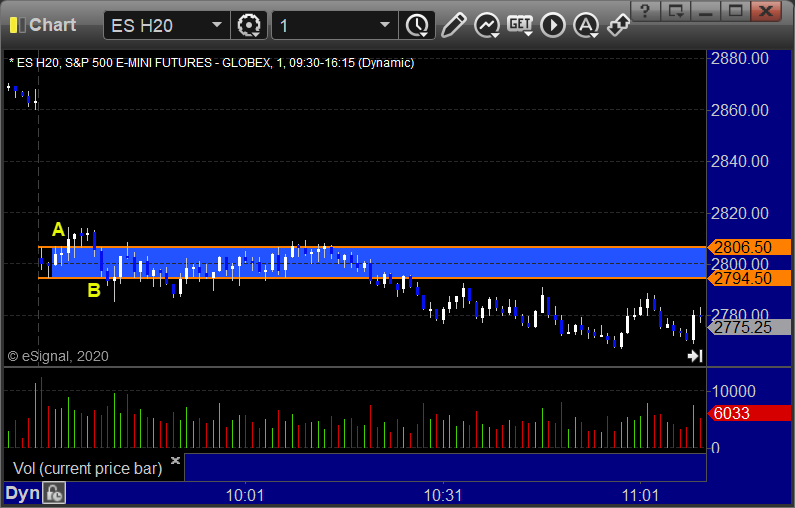Minimize the chart window
This screenshot has width=795, height=508.
tap(705, 11)
